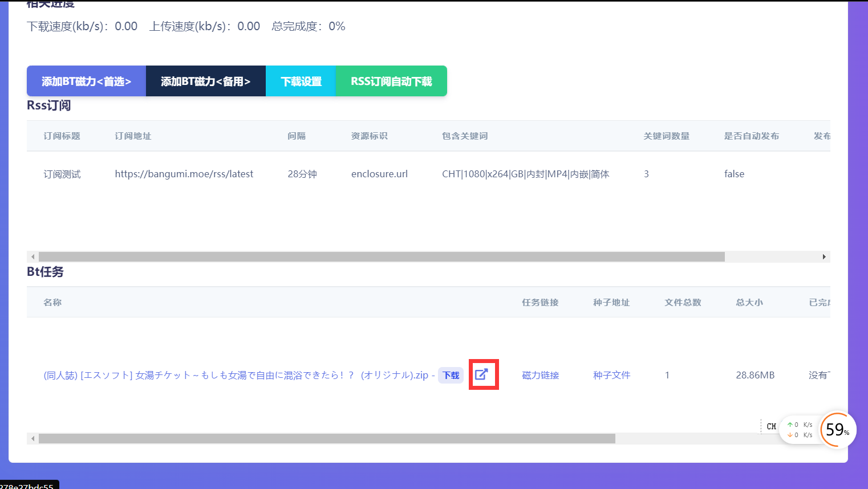Image resolution: width=868 pixels, height=489 pixels.
Task: Open the (同人誌) zip task name link
Action: pos(236,375)
